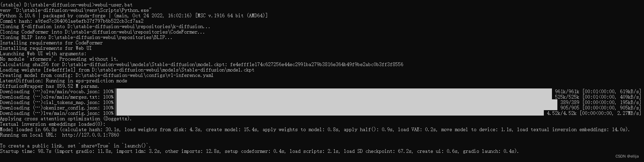The height and width of the screenshot is (162, 644).
Task: Click the sha256 hash value for model.ckpt
Action: (316, 64)
